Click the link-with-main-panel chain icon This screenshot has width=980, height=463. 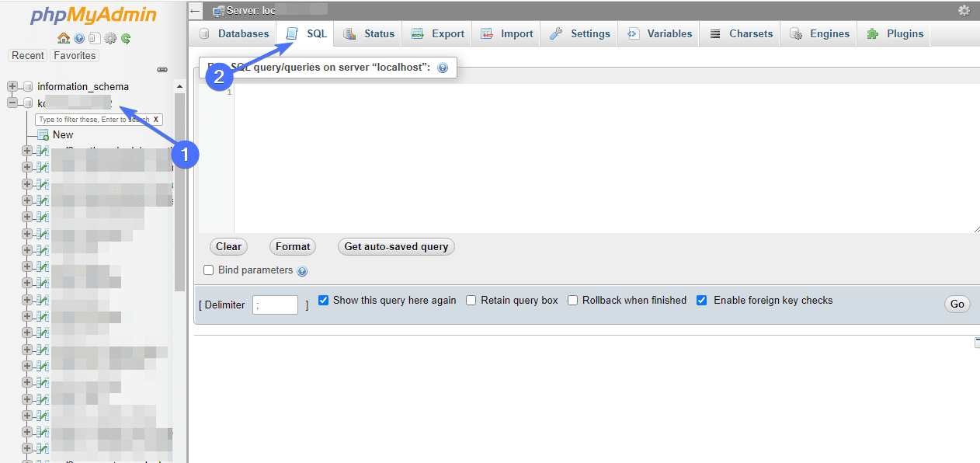(x=162, y=69)
